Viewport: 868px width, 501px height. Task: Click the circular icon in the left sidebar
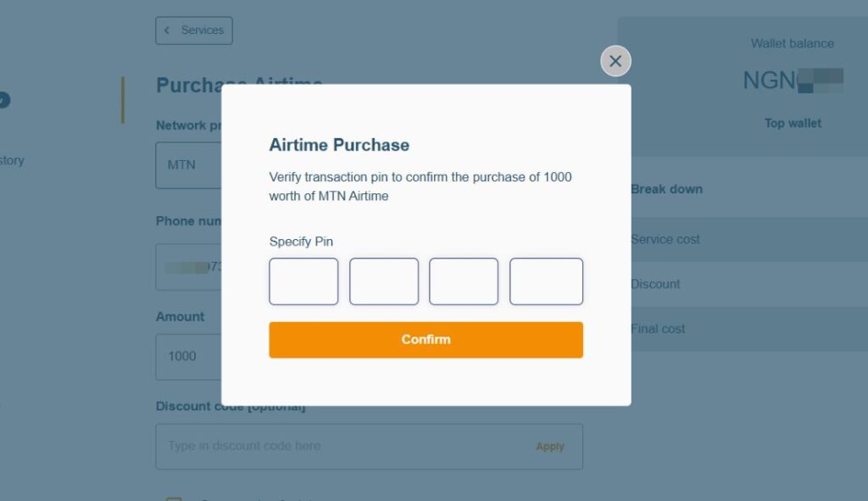pyautogui.click(x=4, y=100)
